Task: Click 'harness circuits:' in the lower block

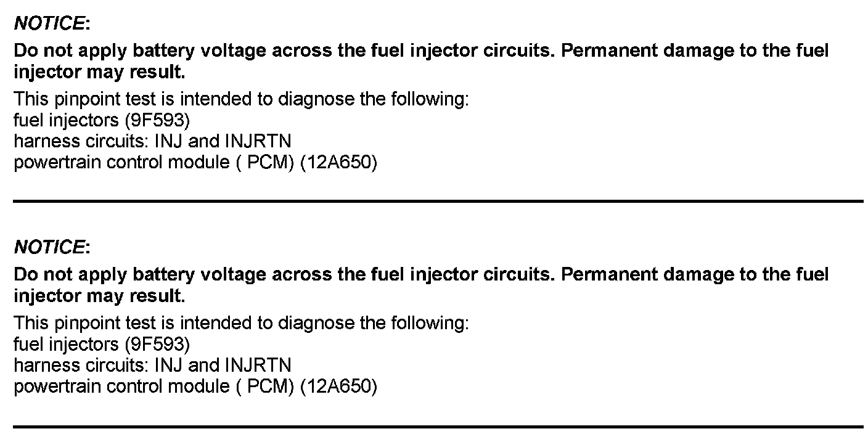Action: 81,365
